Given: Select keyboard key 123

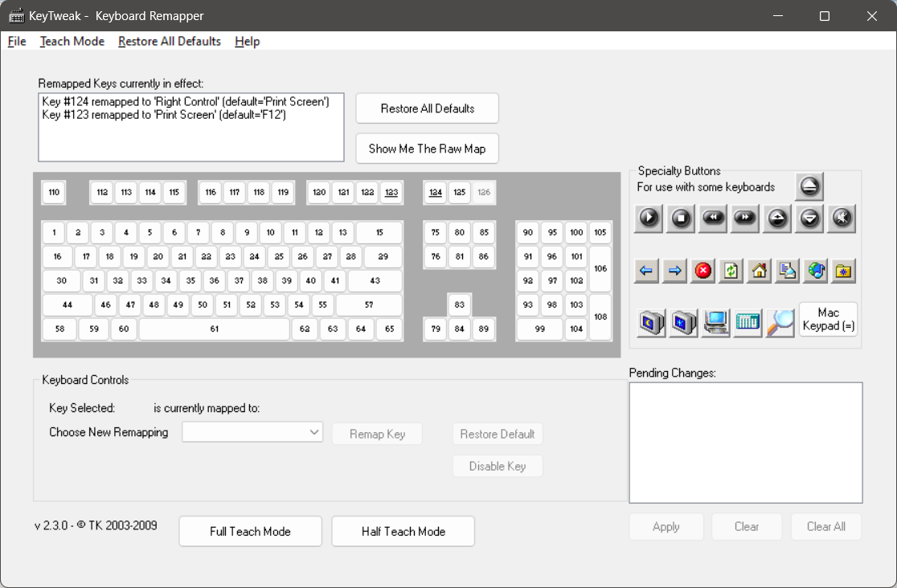Looking at the screenshot, I should (391, 192).
